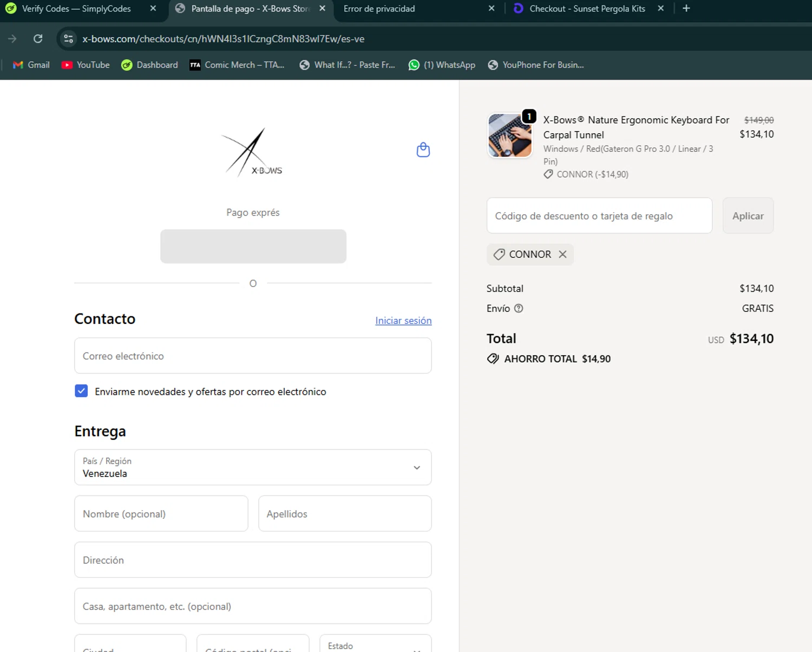The image size is (812, 652).
Task: Open the Dashboard bookmark
Action: 149,65
